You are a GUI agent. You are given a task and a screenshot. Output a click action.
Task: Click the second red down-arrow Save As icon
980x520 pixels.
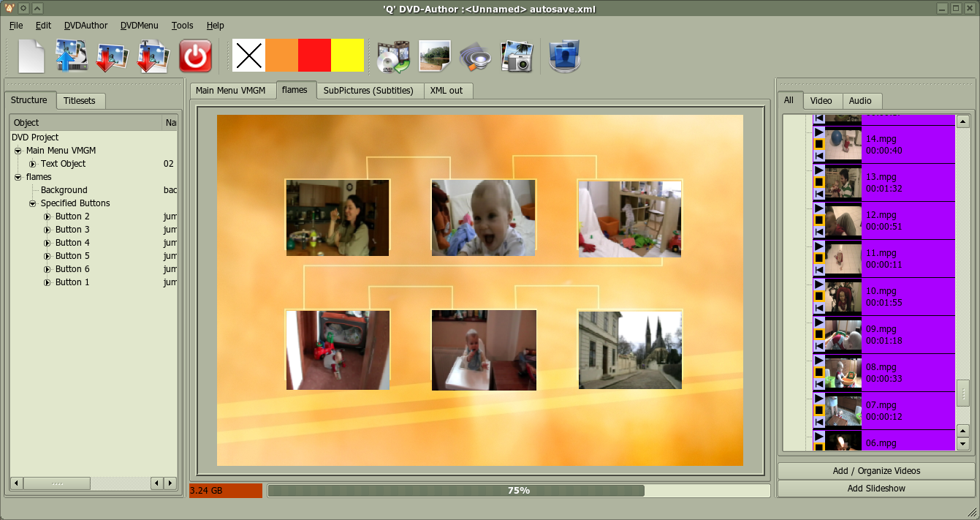point(154,56)
